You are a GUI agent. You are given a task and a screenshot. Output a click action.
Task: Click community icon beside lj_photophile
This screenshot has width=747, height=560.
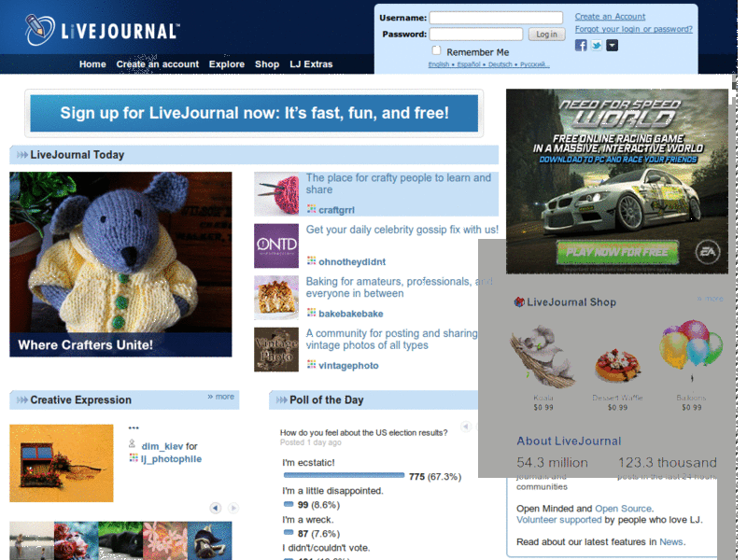[134, 457]
